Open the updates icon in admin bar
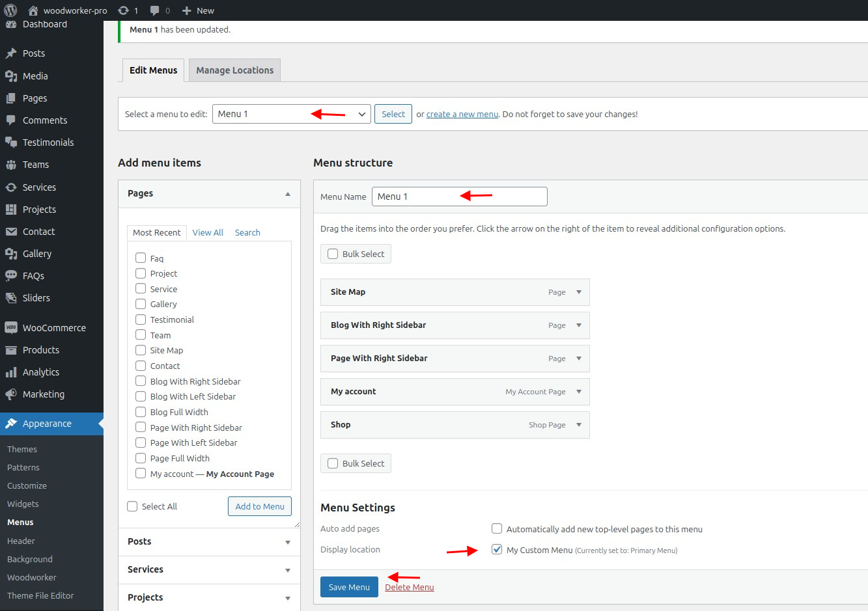The height and width of the screenshot is (611, 868). tap(124, 10)
